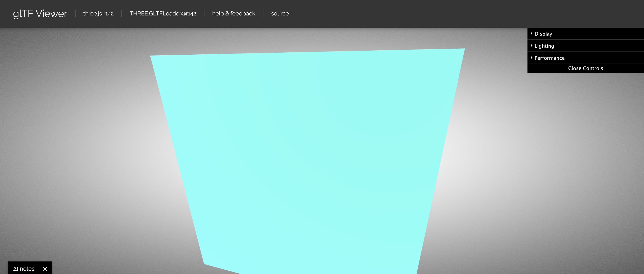Click the 21 notes label
The width and height of the screenshot is (644, 274).
(24, 269)
